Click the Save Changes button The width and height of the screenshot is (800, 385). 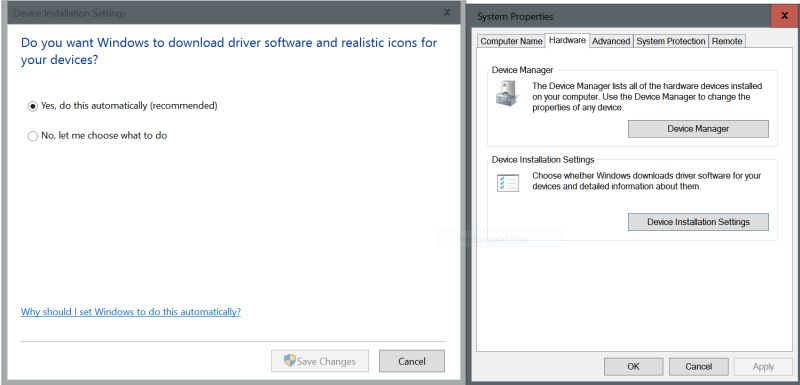tap(320, 361)
